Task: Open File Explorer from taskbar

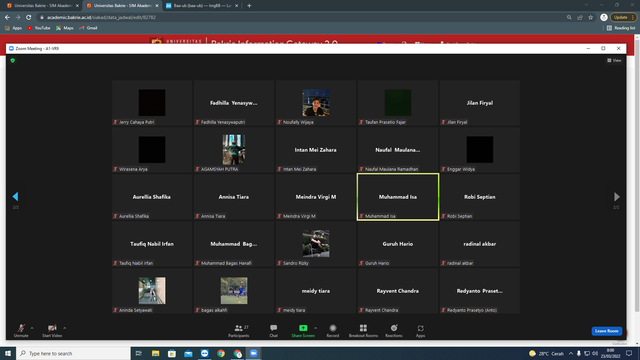Action: pyautogui.click(x=156, y=353)
